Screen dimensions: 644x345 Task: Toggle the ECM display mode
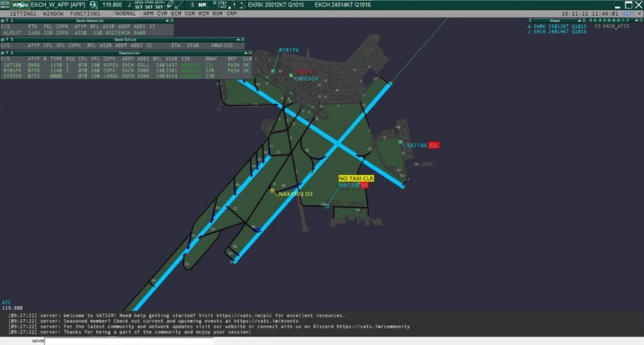click(x=176, y=14)
